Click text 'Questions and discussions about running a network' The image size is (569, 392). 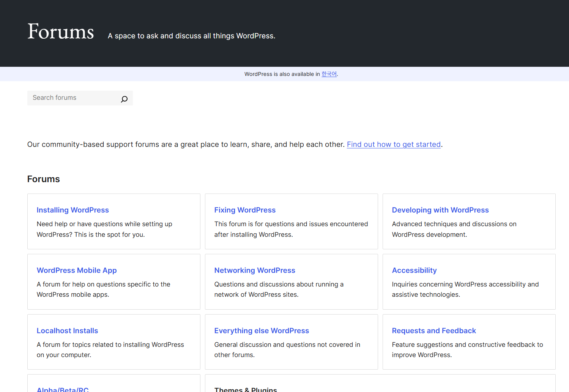pos(279,290)
